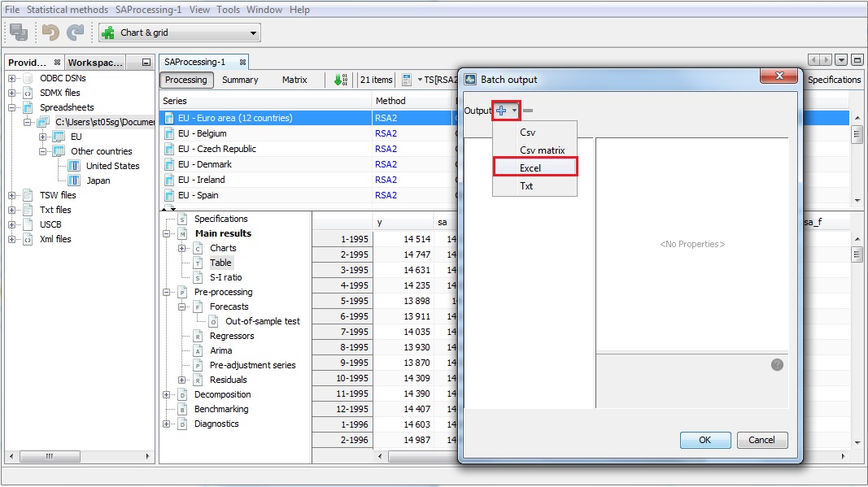Click the green priority arrow icon near 21 items
868x487 pixels.
click(342, 80)
